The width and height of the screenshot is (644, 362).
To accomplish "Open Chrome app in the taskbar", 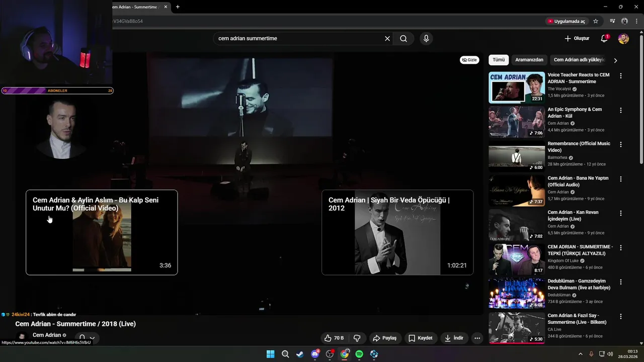I will (345, 354).
